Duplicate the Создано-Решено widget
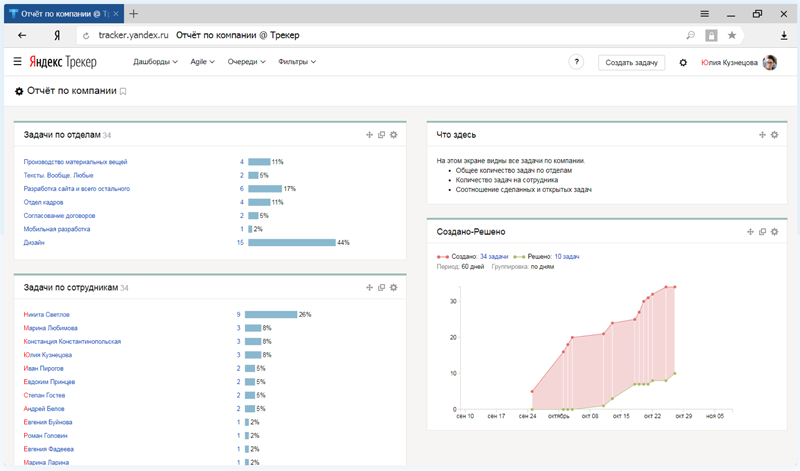 762,232
